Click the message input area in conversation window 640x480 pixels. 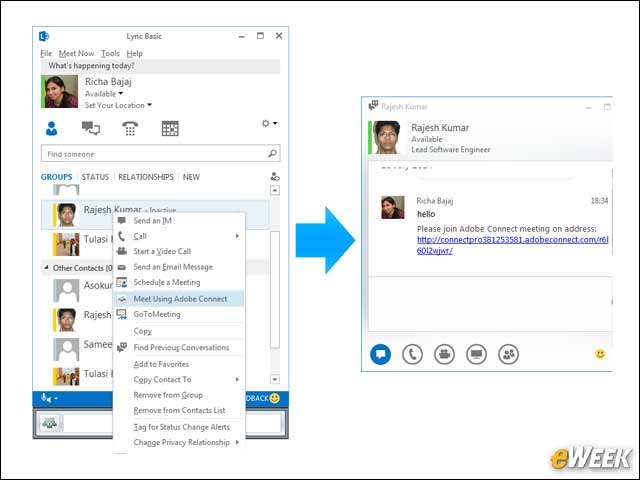(490, 304)
